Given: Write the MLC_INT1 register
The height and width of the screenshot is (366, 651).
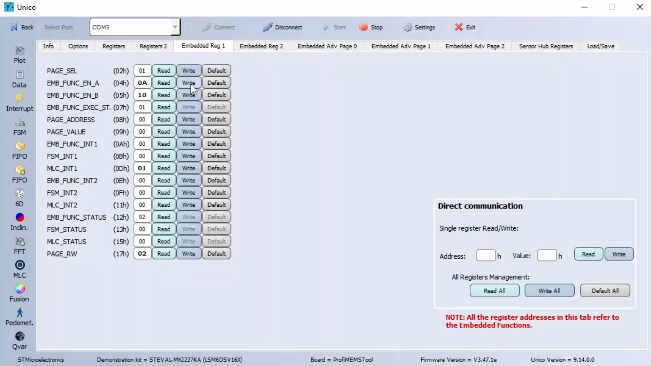Looking at the screenshot, I should pos(188,168).
